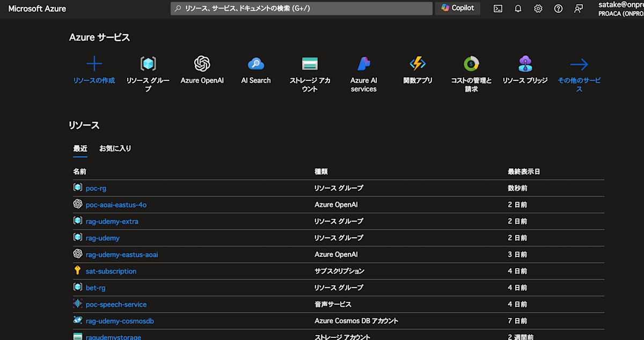Screen dimensions: 644x340
Task: Open the poc-speech-service link
Action: [116, 305]
